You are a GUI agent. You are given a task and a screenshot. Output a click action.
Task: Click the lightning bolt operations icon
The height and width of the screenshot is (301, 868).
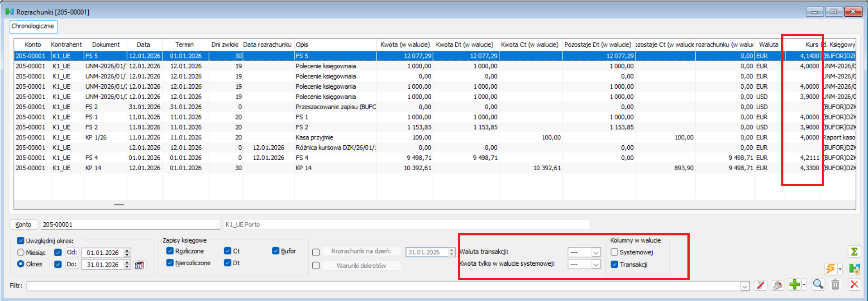[830, 269]
